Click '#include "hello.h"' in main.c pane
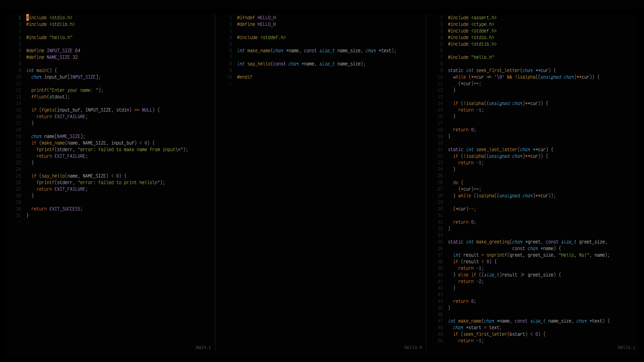 (49, 37)
